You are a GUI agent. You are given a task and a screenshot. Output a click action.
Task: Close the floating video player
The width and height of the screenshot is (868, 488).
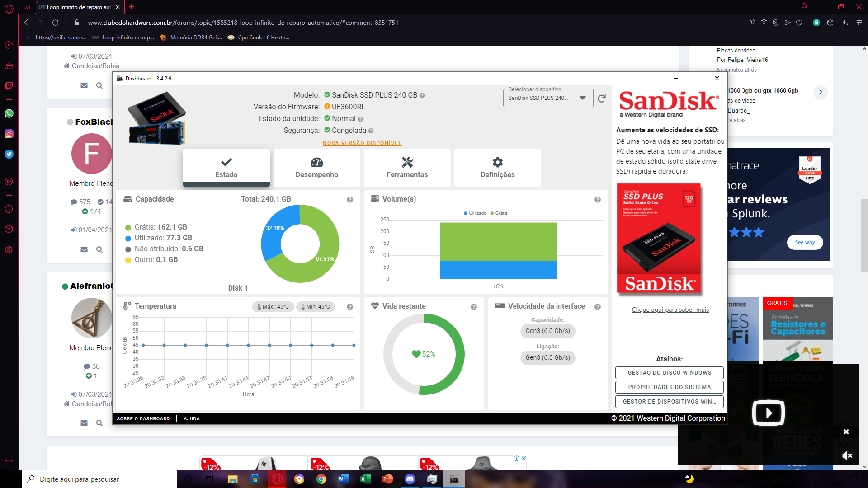point(846,432)
